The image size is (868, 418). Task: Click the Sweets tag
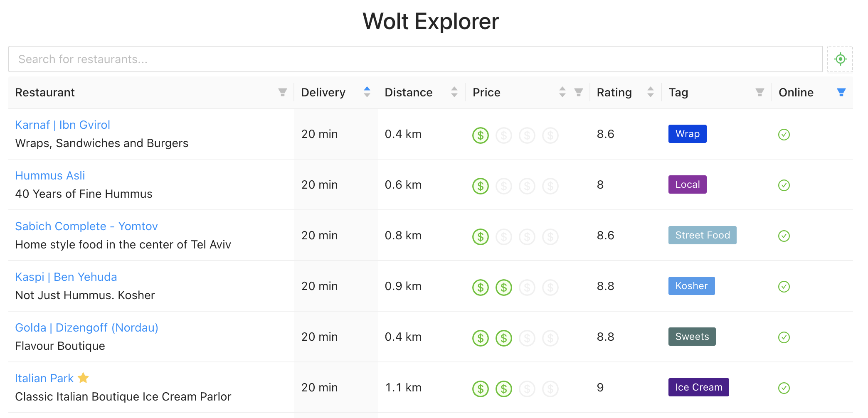[692, 337]
